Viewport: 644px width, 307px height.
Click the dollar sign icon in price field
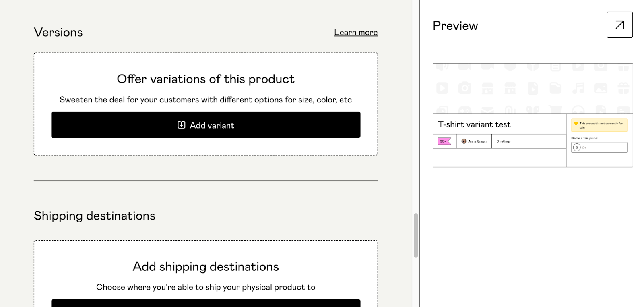tap(577, 147)
